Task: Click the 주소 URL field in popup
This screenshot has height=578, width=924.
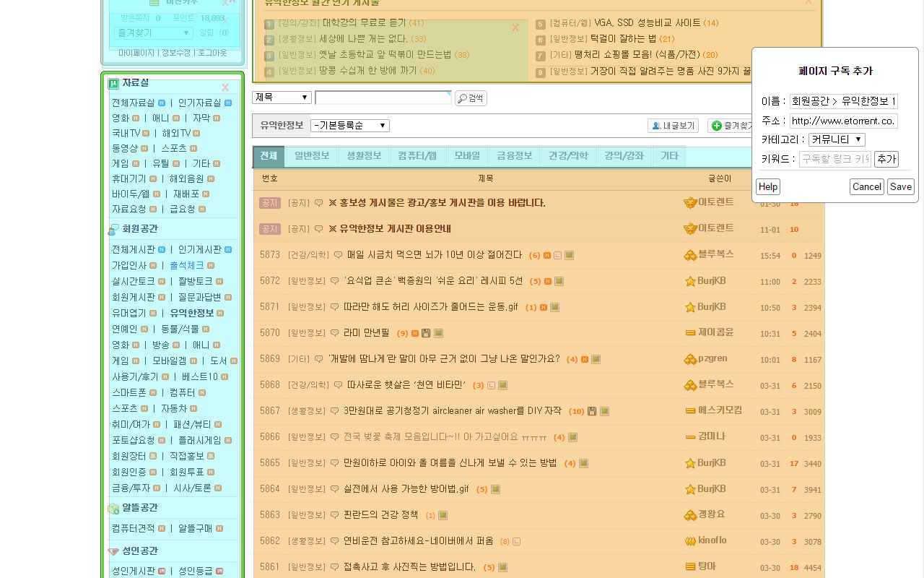Action: 843,121
